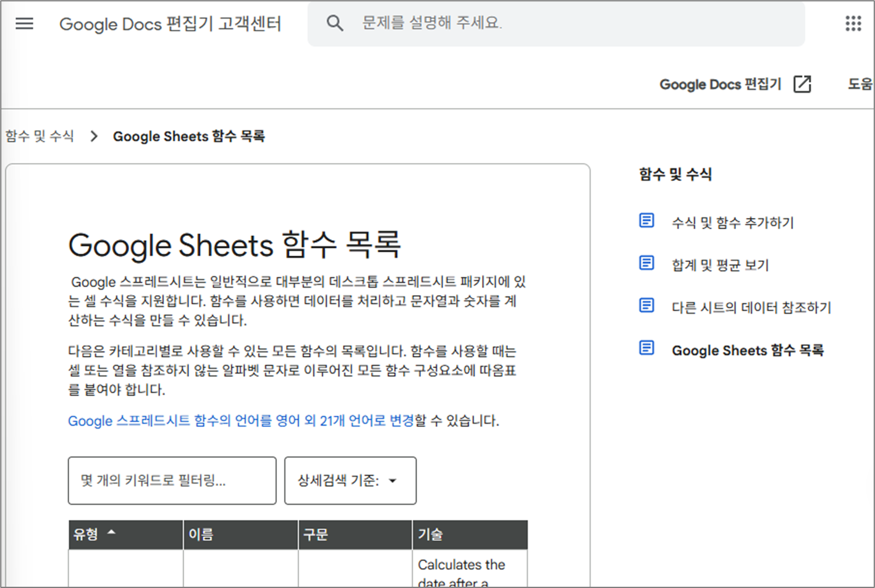Click the Calculates the date after table cell
Screen dimensions: 875x588
[x=470, y=569]
